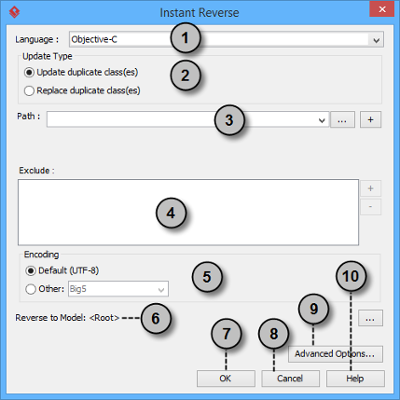This screenshot has height=400, width=400.
Task: Open Advanced Options...
Action: [x=335, y=354]
